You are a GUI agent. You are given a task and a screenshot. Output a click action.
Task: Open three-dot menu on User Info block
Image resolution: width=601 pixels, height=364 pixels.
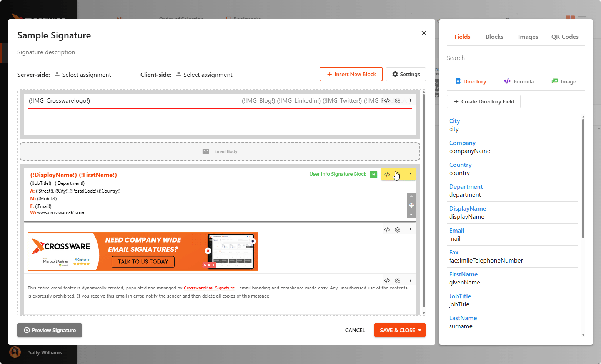pyautogui.click(x=410, y=175)
